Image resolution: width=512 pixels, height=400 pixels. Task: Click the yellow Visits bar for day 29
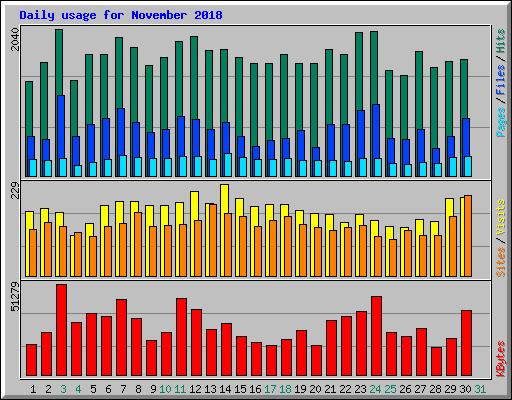(449, 207)
